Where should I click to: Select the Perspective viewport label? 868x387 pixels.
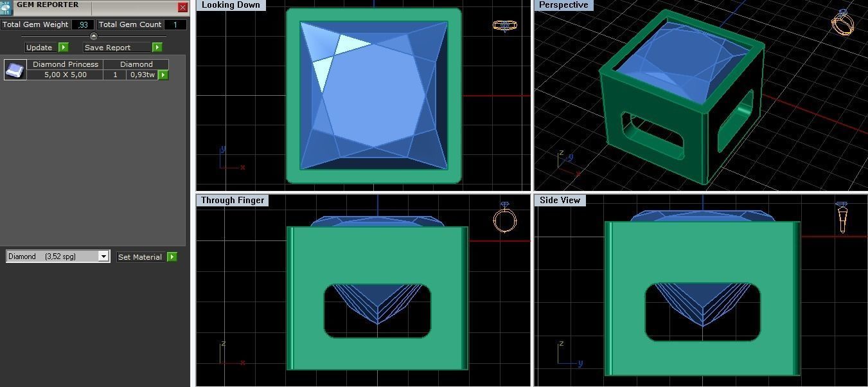pyautogui.click(x=563, y=5)
